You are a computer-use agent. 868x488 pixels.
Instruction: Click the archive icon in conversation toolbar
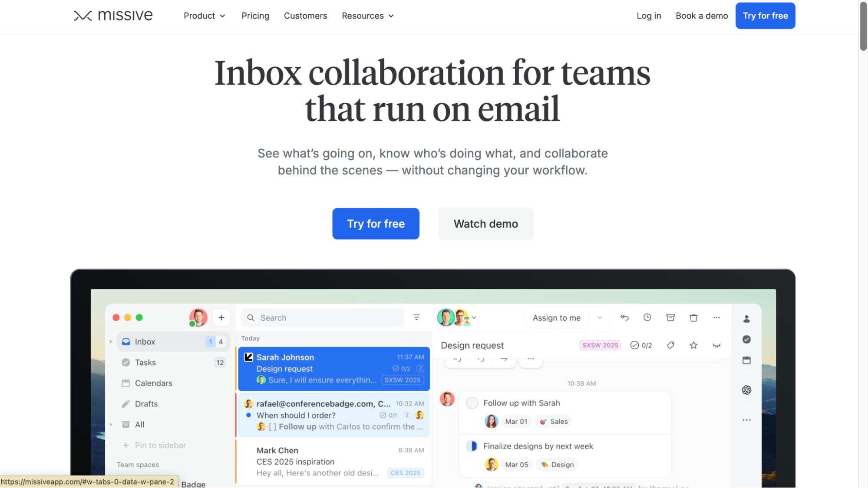pos(670,318)
